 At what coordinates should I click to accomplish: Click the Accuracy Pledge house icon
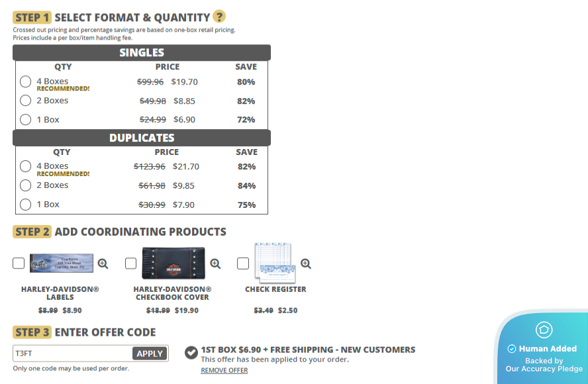pyautogui.click(x=544, y=330)
